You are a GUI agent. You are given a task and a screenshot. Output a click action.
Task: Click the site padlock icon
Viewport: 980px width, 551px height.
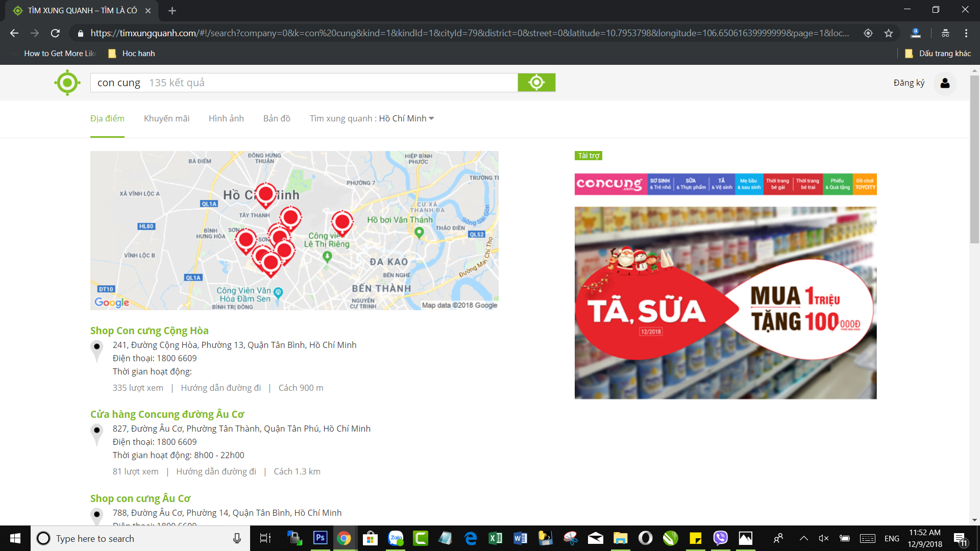coord(81,33)
